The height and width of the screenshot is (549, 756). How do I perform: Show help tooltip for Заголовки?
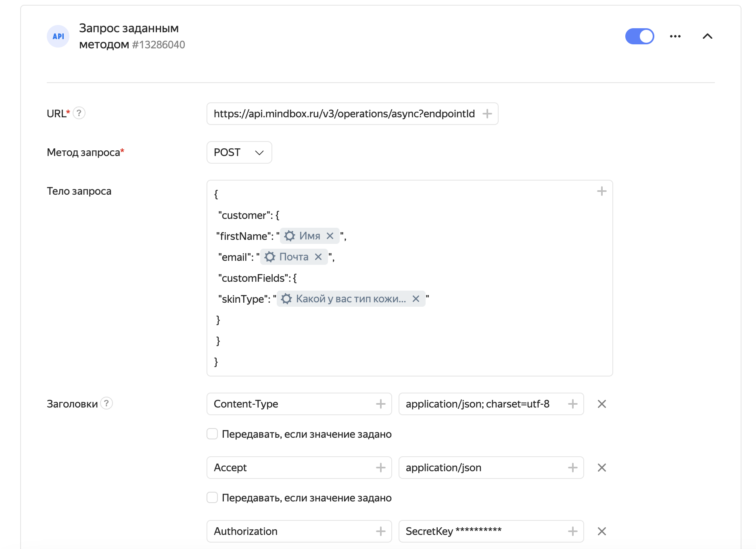coord(107,403)
